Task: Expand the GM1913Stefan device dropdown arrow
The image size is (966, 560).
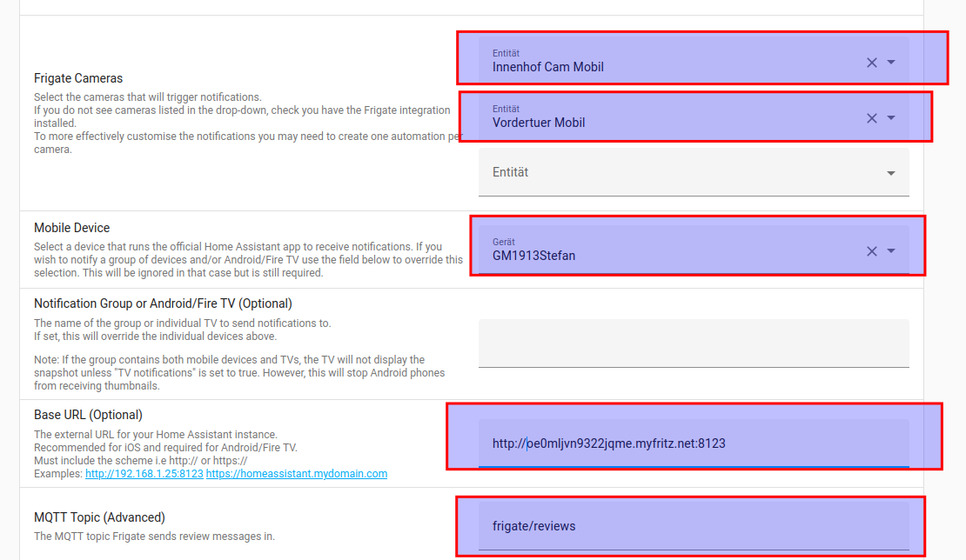Action: pyautogui.click(x=891, y=251)
